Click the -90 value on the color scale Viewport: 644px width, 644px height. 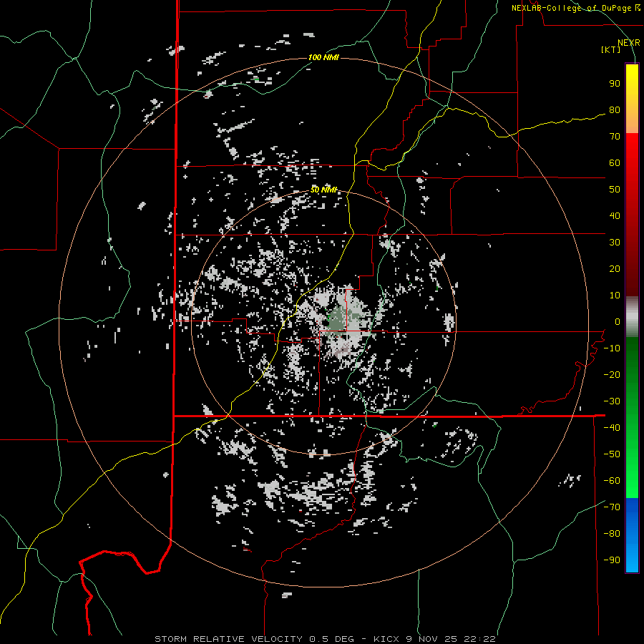[612, 560]
